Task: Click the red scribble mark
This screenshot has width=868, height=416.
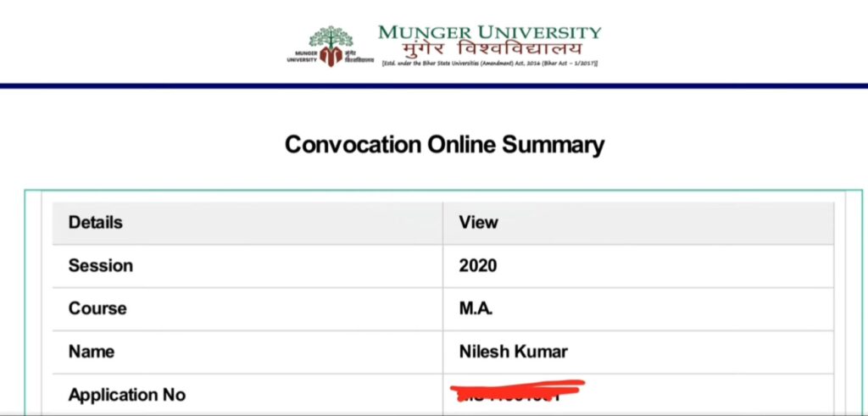Action: [518, 389]
